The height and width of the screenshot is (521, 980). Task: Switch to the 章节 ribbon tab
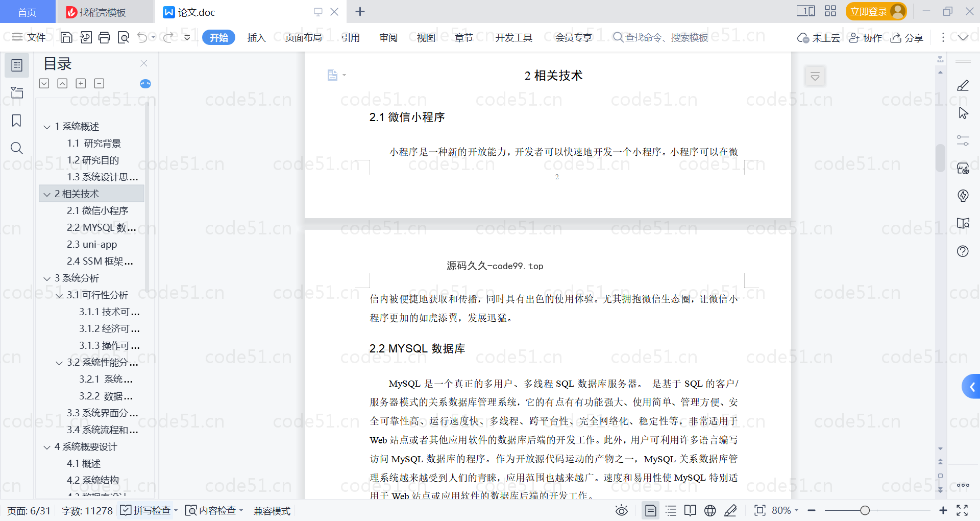click(464, 37)
